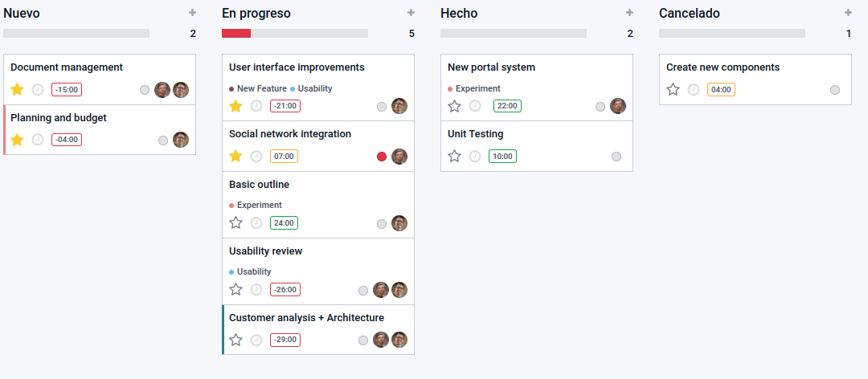Open red status dot on Social network integration
Viewport: 868px width, 379px height.
(382, 157)
